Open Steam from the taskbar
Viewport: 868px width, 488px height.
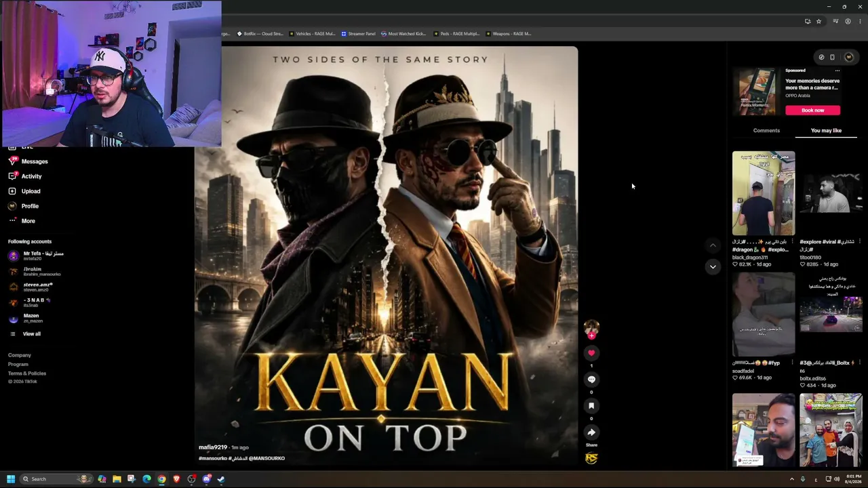click(222, 479)
